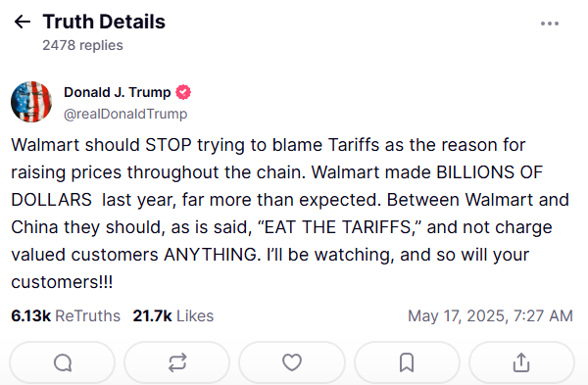The height and width of the screenshot is (385, 588).
Task: Click the pink verified badge
Action: 183,92
